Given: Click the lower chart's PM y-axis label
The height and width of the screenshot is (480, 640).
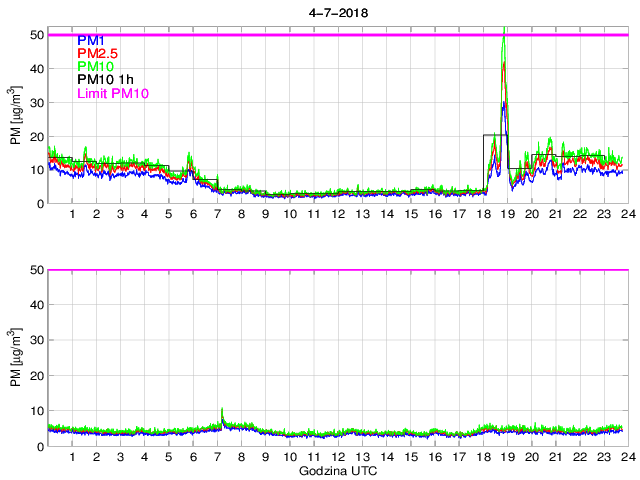Looking at the screenshot, I should pos(17,353).
